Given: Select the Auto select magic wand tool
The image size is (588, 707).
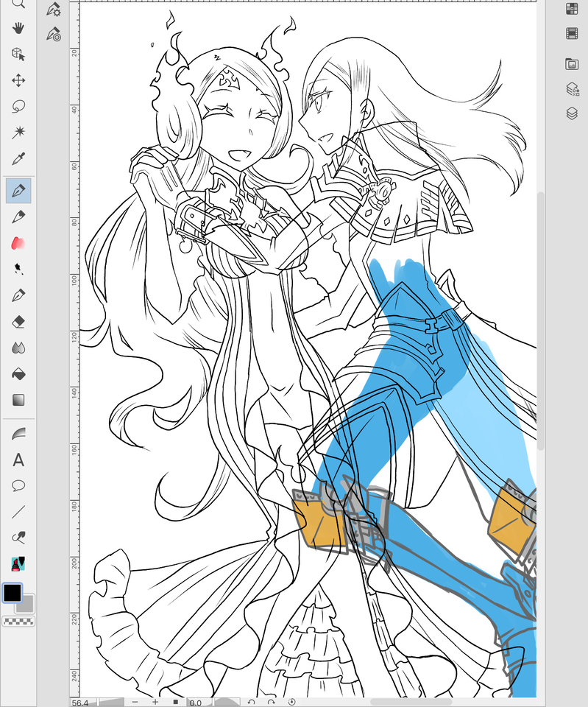Looking at the screenshot, I should [18, 132].
